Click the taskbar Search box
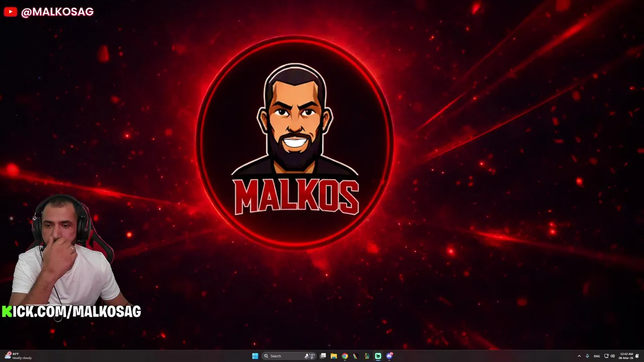 [x=289, y=356]
